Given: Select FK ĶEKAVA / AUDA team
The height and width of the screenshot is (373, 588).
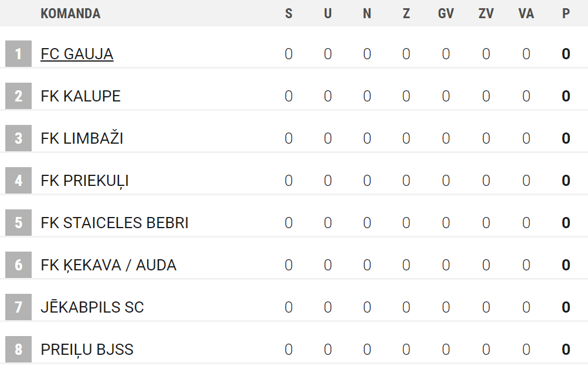Looking at the screenshot, I should pyautogui.click(x=108, y=265).
